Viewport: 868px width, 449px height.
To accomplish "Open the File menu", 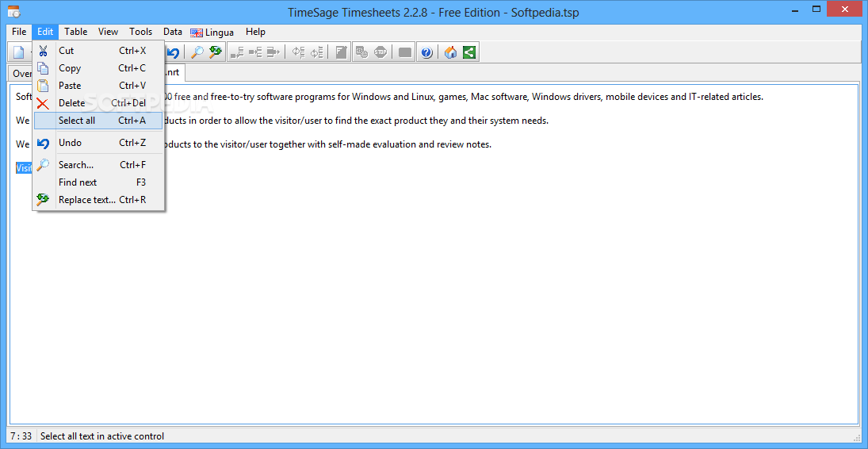I will (x=19, y=32).
